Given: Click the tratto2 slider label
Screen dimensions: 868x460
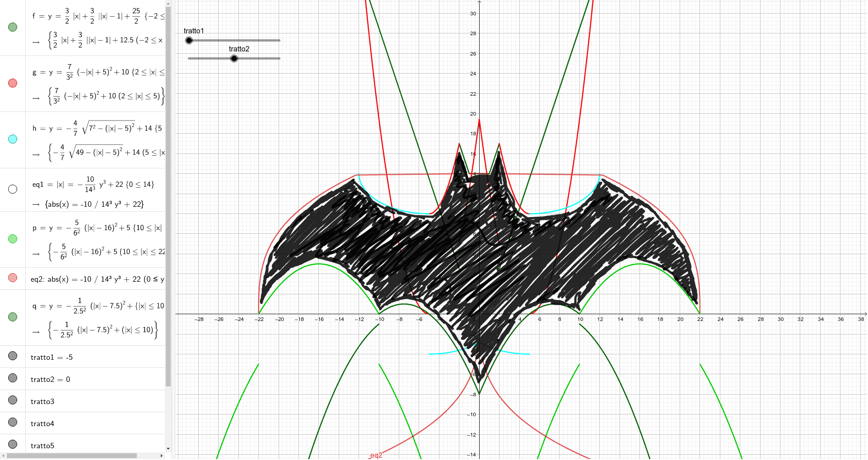Looking at the screenshot, I should coord(239,49).
